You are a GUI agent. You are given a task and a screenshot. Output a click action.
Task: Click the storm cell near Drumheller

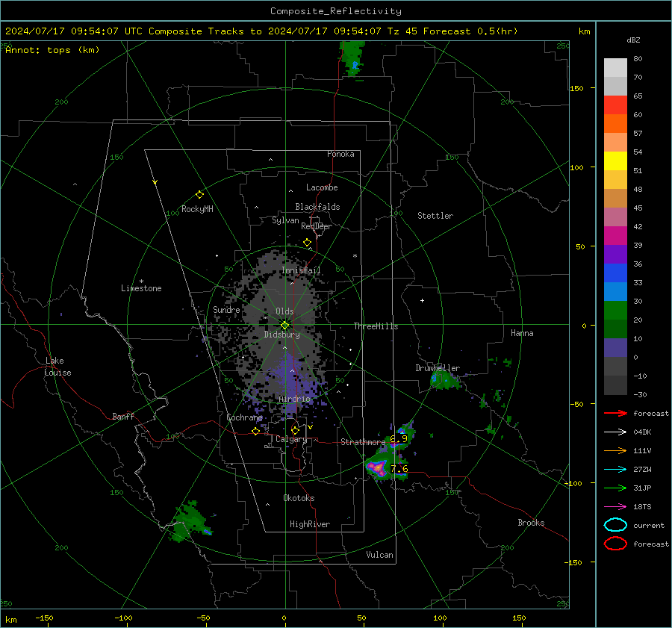tap(444, 380)
